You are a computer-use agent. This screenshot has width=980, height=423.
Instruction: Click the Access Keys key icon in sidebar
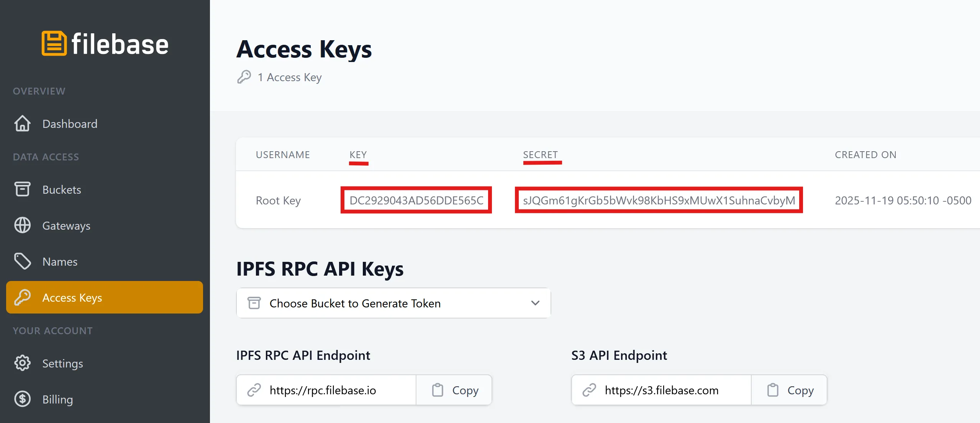pyautogui.click(x=22, y=297)
